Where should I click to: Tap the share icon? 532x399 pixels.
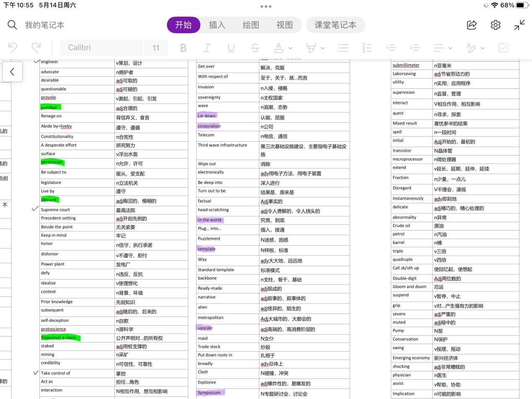coord(472,25)
